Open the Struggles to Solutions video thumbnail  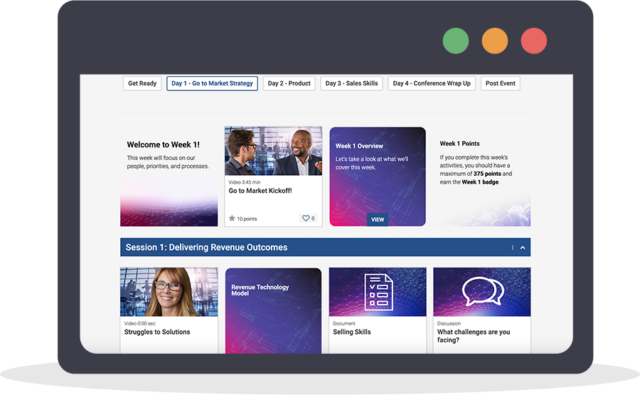(169, 292)
